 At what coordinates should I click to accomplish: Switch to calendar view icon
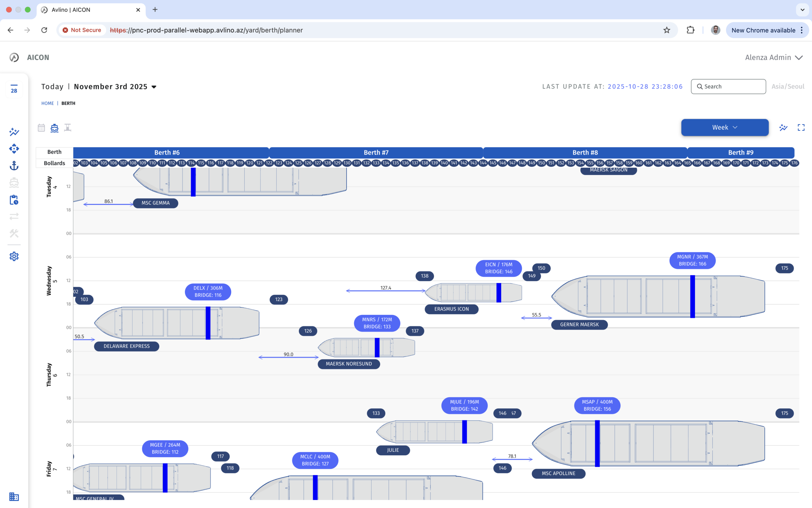point(41,128)
